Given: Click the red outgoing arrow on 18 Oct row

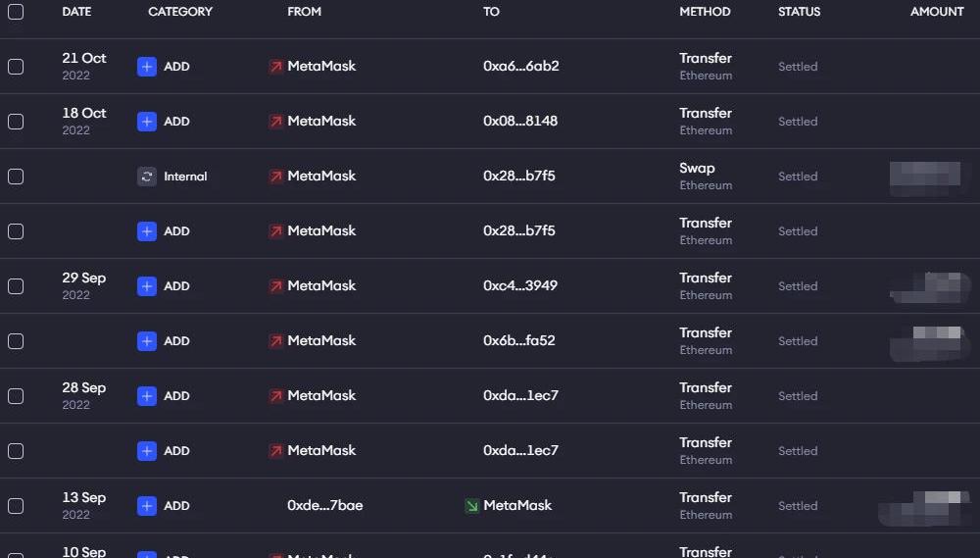Looking at the screenshot, I should coord(275,122).
